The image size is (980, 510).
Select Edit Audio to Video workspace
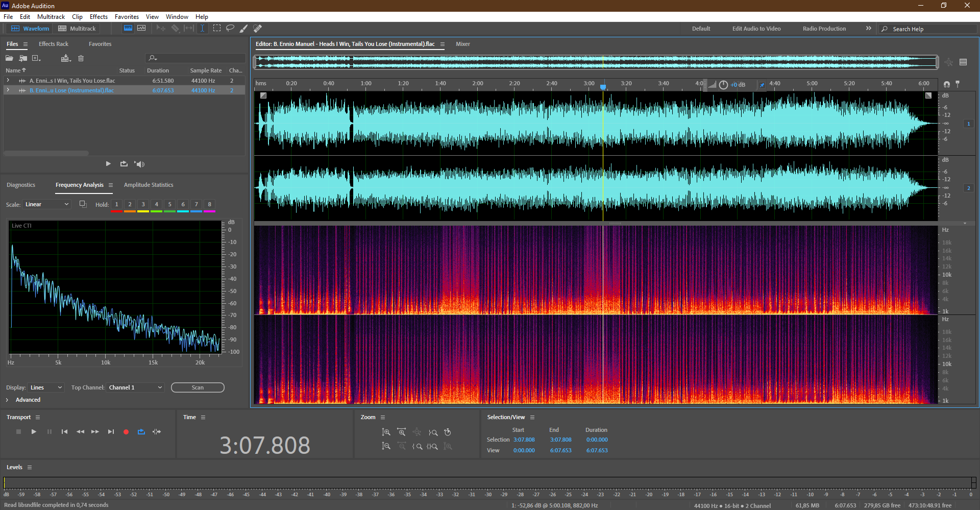[756, 29]
